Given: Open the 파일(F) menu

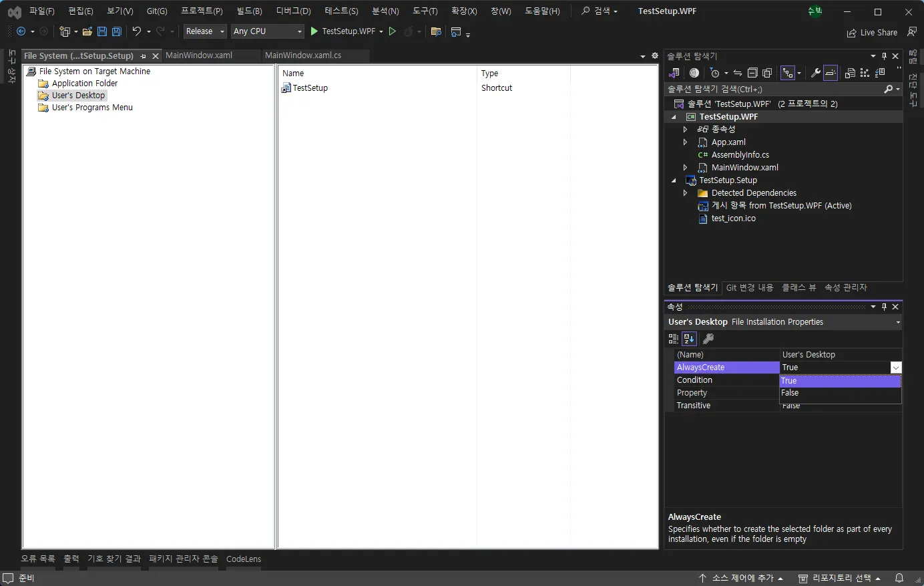Looking at the screenshot, I should [42, 11].
